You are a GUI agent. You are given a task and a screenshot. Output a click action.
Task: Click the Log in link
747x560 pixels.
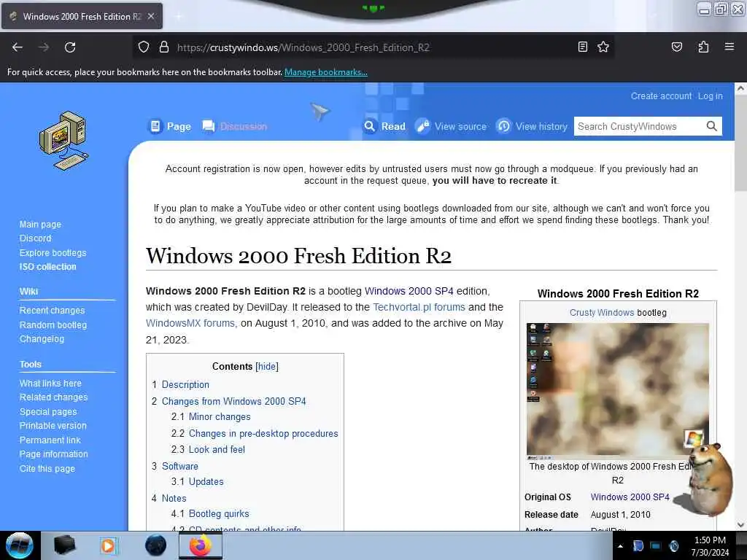[710, 96]
